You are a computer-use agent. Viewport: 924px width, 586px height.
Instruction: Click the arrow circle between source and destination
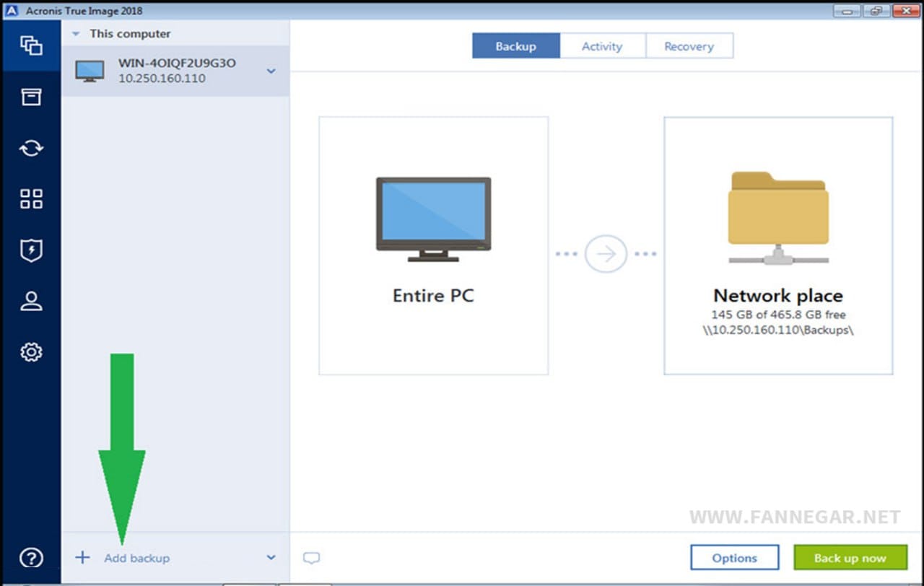(606, 254)
